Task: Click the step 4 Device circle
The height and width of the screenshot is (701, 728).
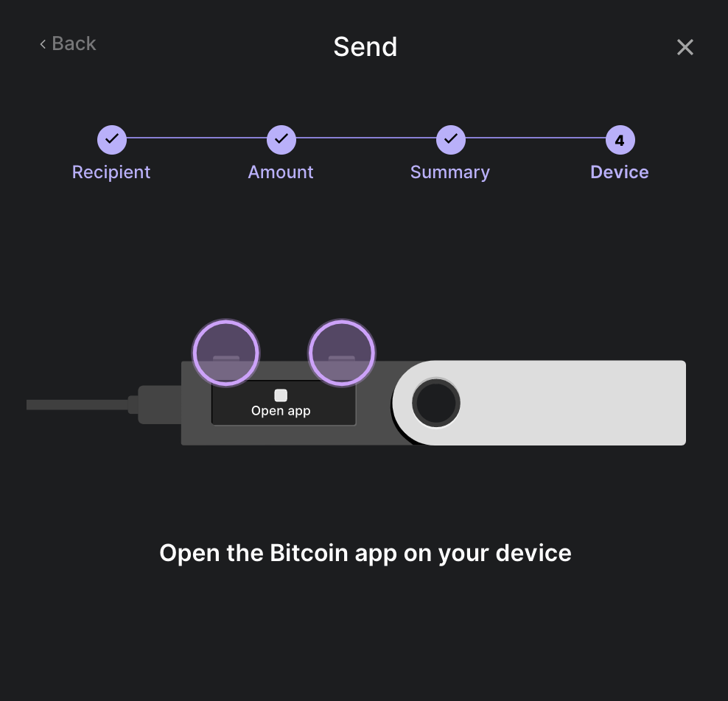Action: (620, 140)
